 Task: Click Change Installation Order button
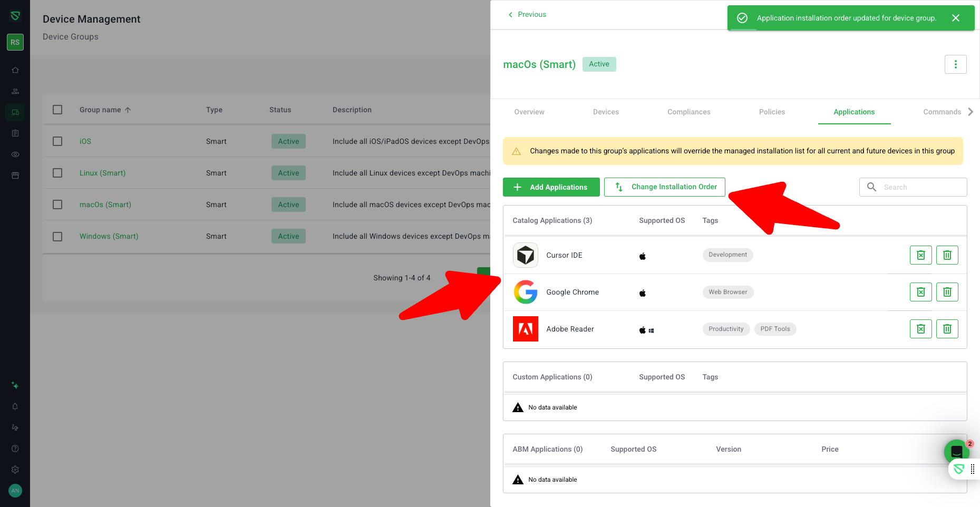[664, 187]
